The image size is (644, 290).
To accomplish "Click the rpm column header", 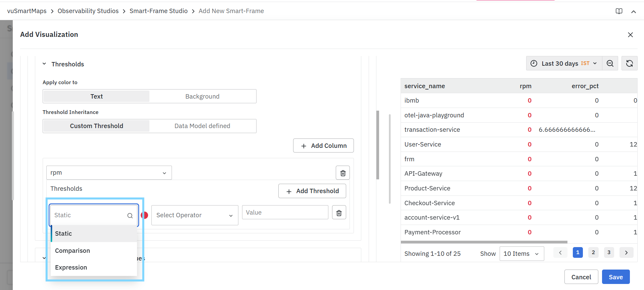I will point(525,86).
